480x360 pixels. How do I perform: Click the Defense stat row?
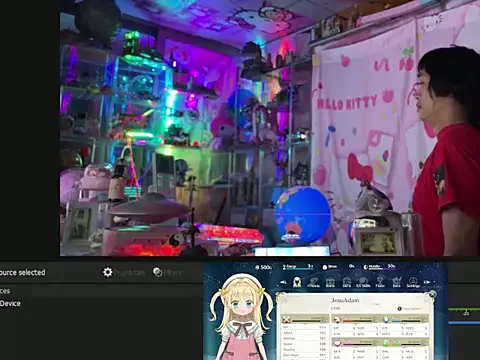[305, 338]
